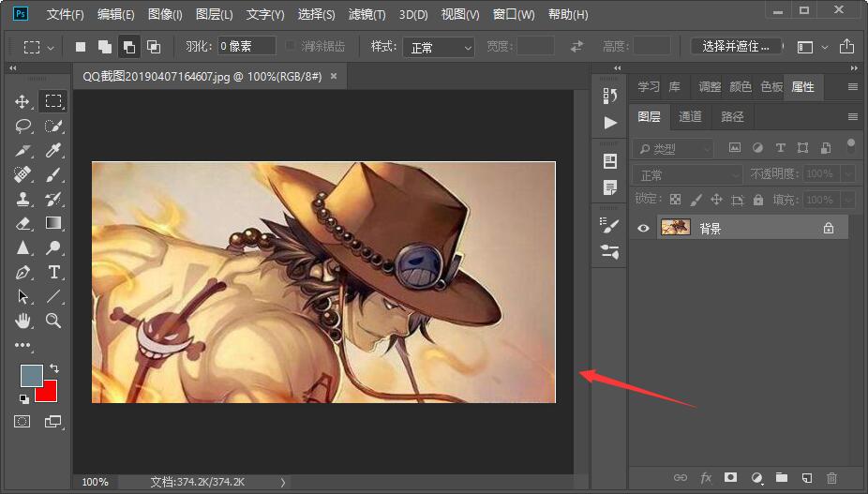Select the Spot Healing Brush tool

tap(22, 174)
